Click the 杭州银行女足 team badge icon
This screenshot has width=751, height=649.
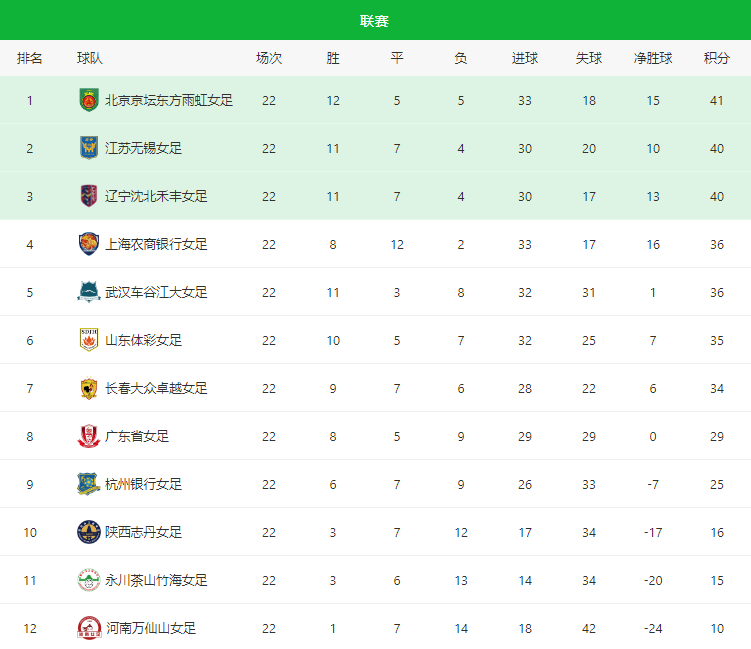(x=88, y=484)
